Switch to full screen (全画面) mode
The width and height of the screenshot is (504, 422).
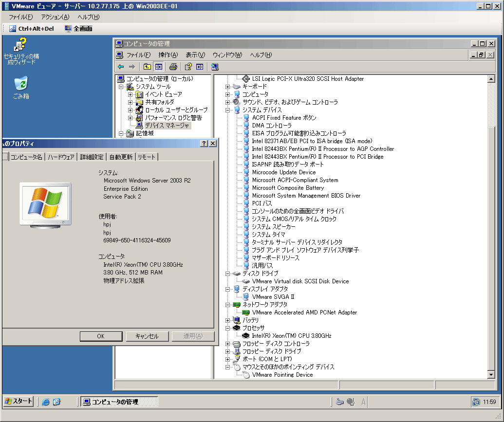pyautogui.click(x=78, y=29)
